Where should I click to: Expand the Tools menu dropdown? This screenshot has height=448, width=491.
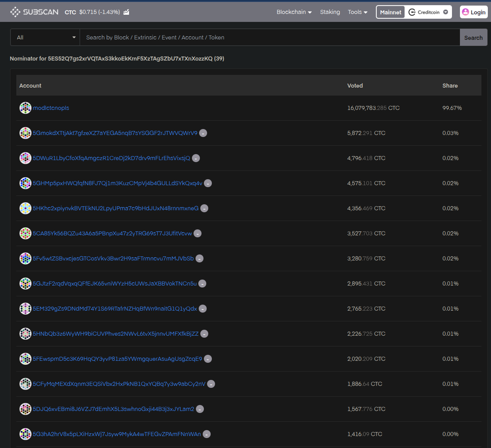point(357,12)
